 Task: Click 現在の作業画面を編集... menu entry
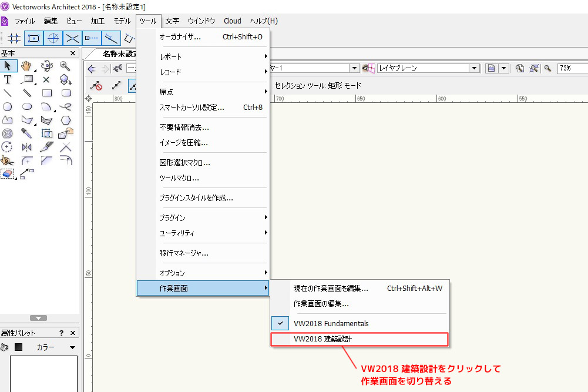[x=359, y=288]
